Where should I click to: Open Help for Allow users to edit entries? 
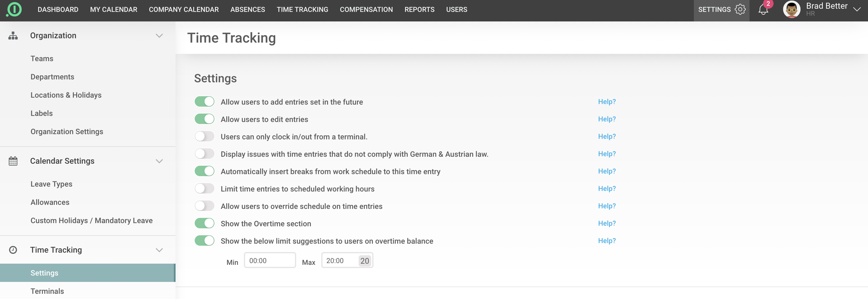[606, 119]
